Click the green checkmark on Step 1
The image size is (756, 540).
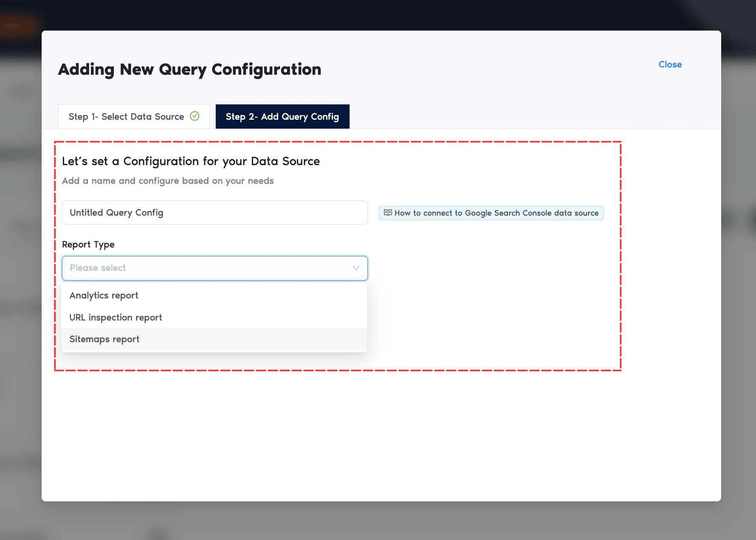[x=195, y=116]
